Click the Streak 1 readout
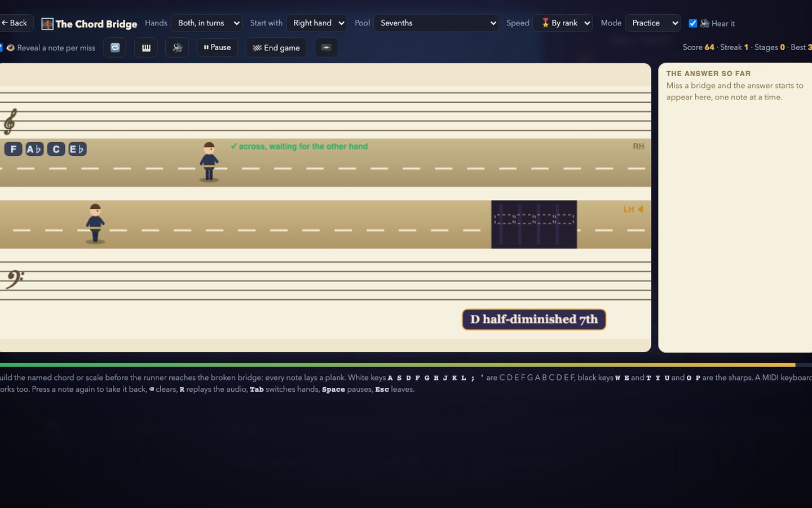This screenshot has width=812, height=508. (734, 47)
